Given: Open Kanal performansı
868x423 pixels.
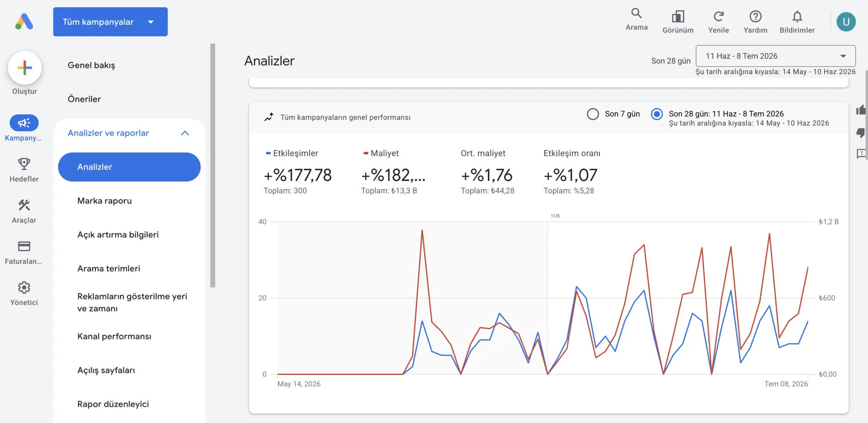Looking at the screenshot, I should click(x=114, y=337).
